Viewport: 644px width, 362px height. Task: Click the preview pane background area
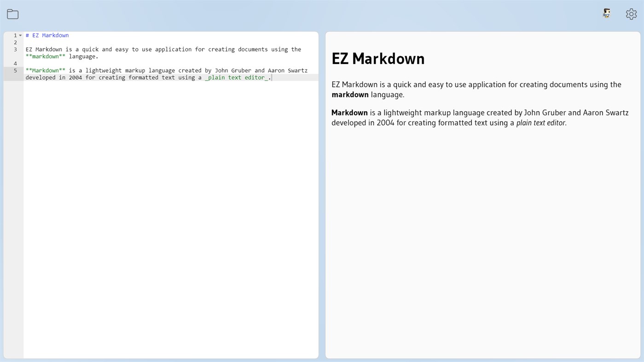pyautogui.click(x=483, y=230)
